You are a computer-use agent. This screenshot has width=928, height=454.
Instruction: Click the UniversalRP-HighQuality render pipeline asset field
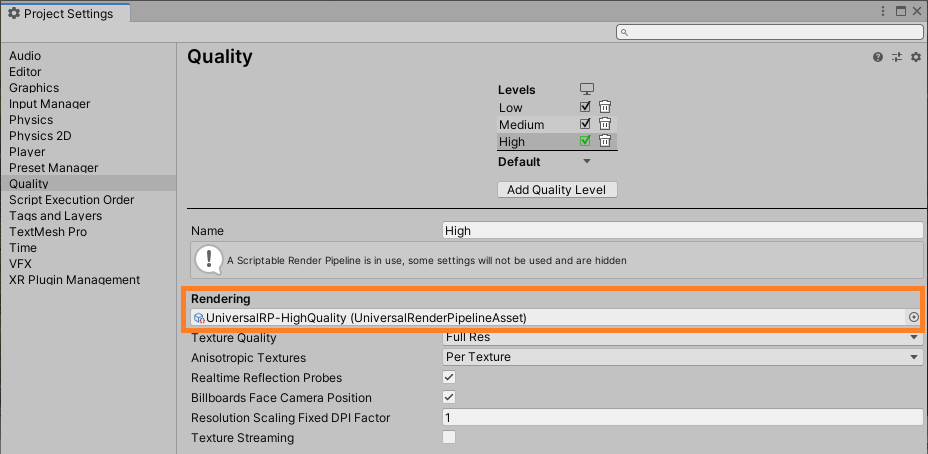(x=556, y=317)
